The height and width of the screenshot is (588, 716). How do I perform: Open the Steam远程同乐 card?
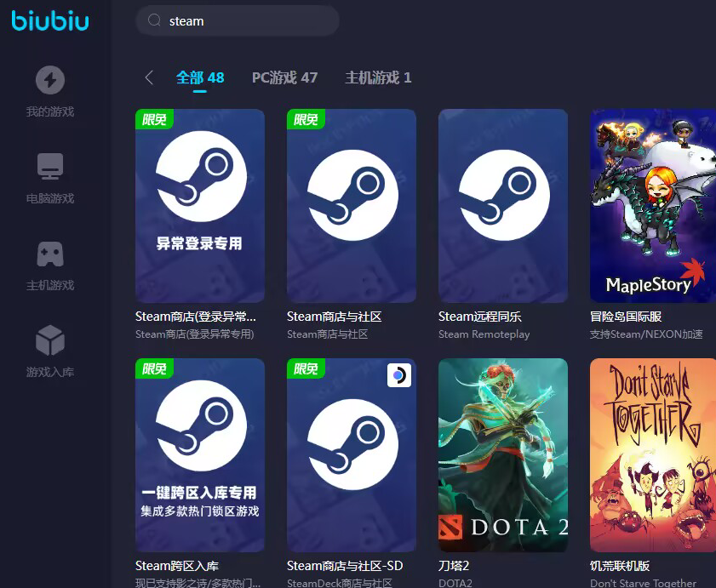pyautogui.click(x=503, y=206)
